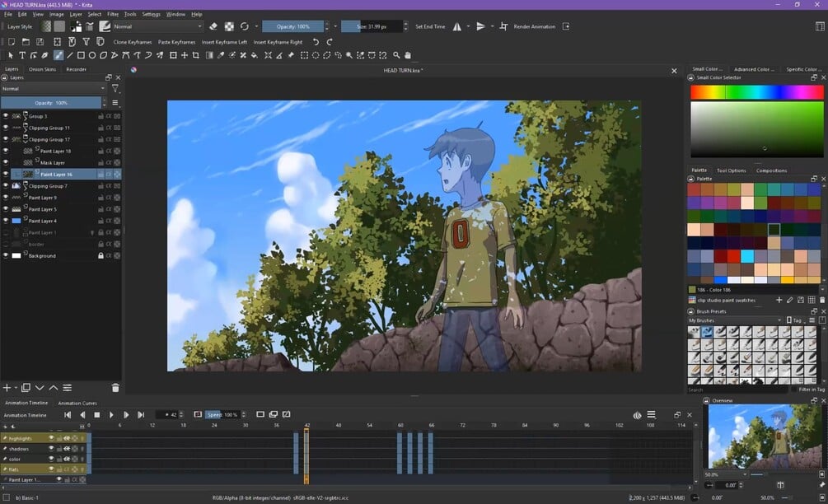Image resolution: width=828 pixels, height=504 pixels.
Task: Hide the Group 3 layer
Action: pos(6,116)
